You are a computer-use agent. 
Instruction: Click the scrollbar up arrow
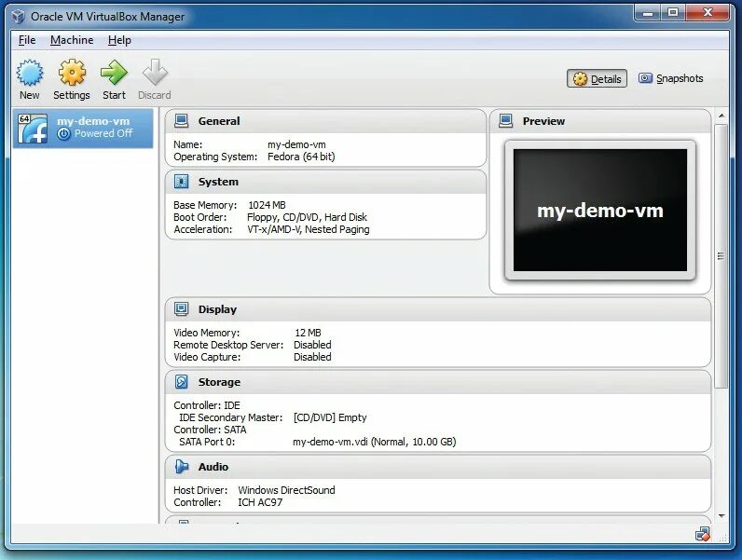(x=721, y=116)
